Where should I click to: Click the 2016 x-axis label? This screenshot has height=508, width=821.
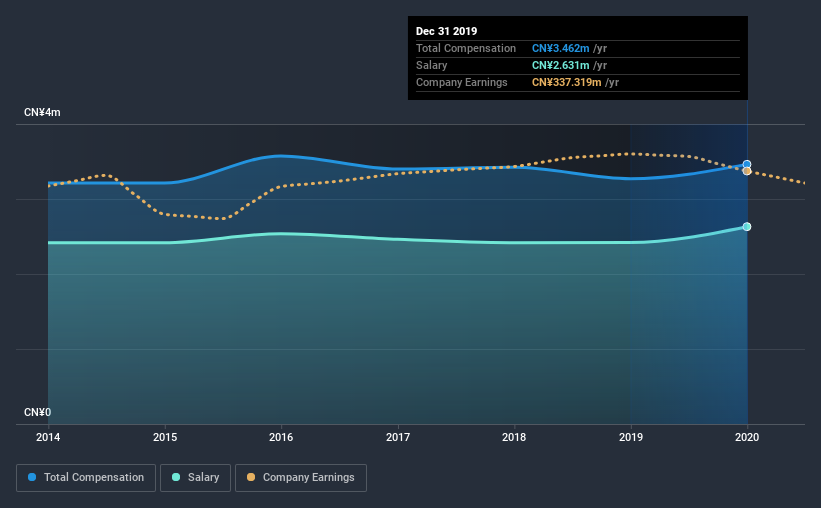point(281,437)
